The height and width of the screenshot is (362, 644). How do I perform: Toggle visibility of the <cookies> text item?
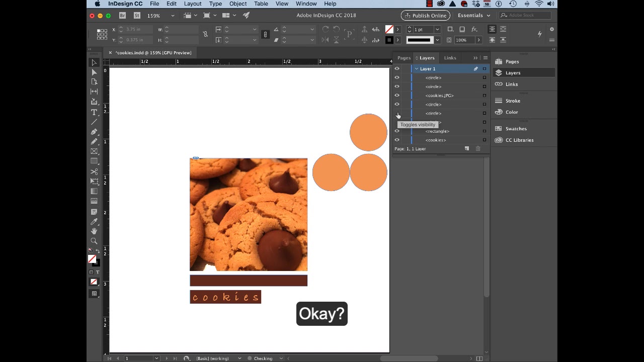[x=397, y=140]
